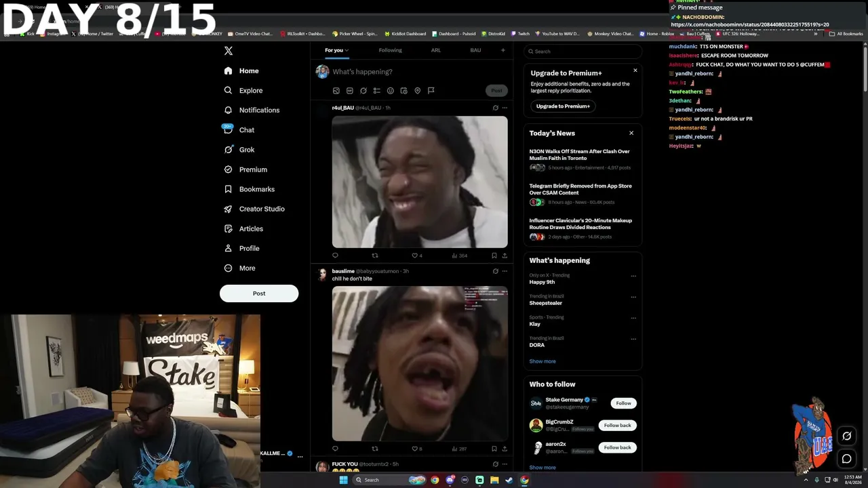Image resolution: width=868 pixels, height=488 pixels.
Task: Go to Home in the sidebar
Action: (x=242, y=70)
